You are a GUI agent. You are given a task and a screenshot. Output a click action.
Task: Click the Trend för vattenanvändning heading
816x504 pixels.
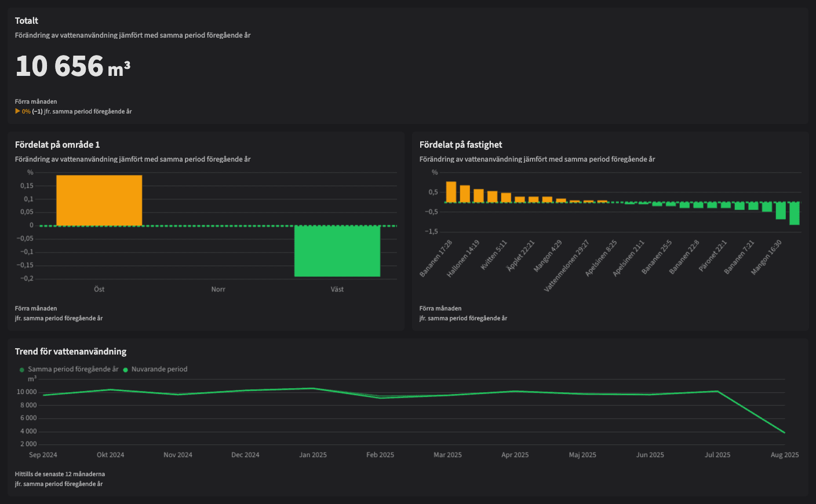(71, 351)
